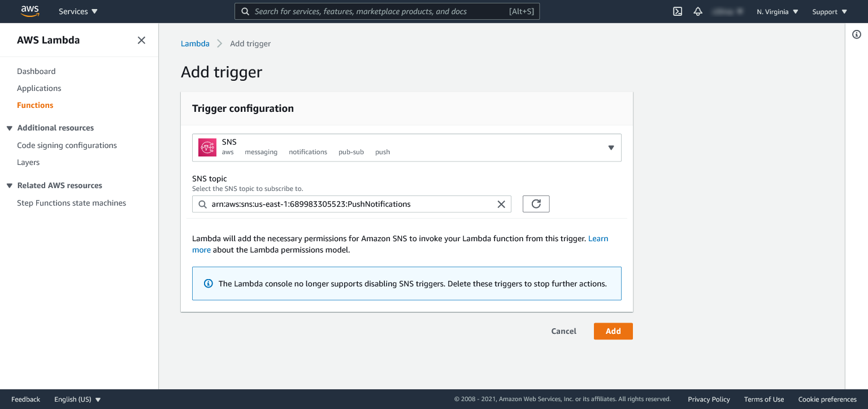Open Layers in sidebar

tap(28, 162)
